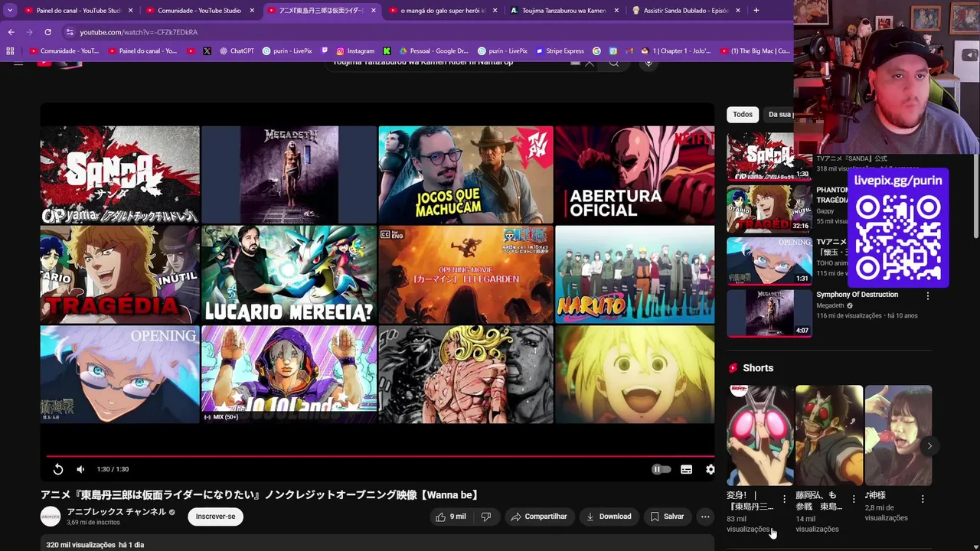
Task: Open the Google G bookmark icon
Action: coord(596,51)
